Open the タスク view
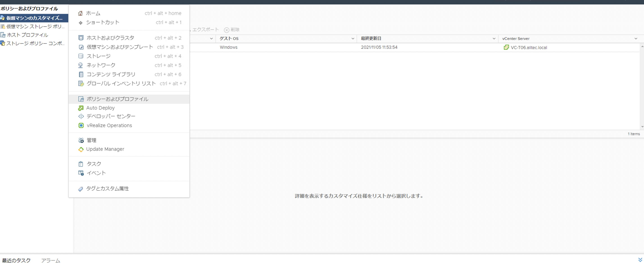This screenshot has height=265, width=644. click(93, 164)
